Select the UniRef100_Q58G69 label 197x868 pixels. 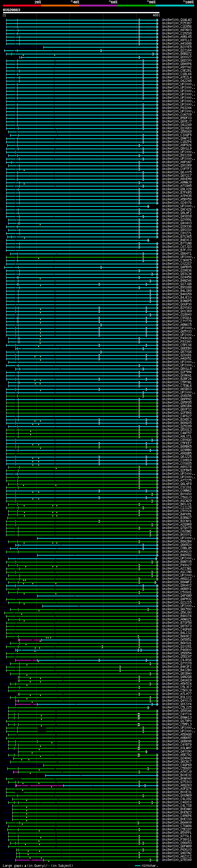(177, 131)
